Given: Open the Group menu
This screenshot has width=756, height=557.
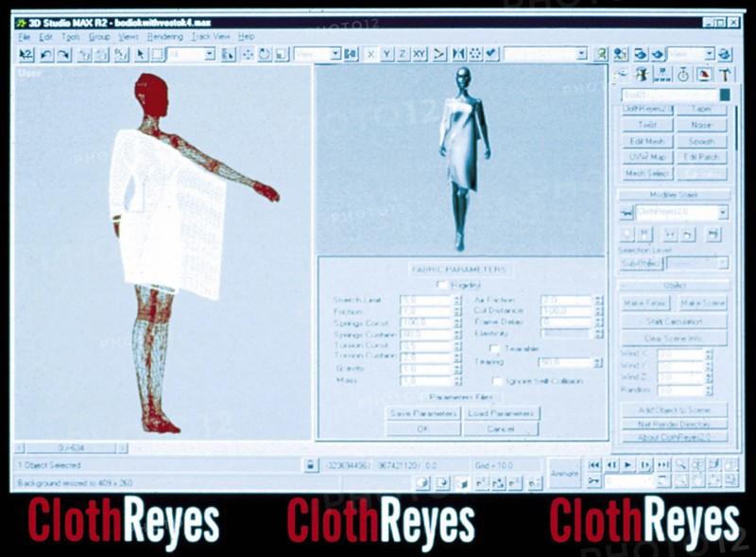Looking at the screenshot, I should (99, 37).
